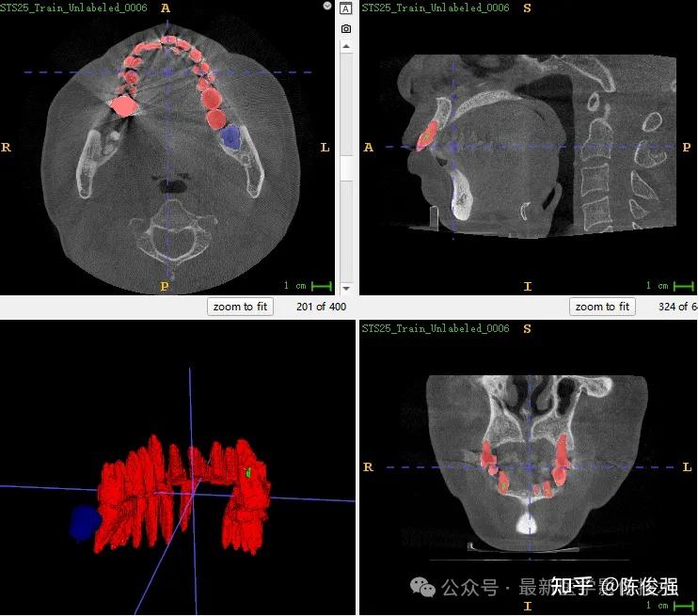Click the axial view's STS25_Train_Unlabeled_0006 title
Image resolution: width=698 pixels, height=616 pixels.
pyautogui.click(x=73, y=8)
